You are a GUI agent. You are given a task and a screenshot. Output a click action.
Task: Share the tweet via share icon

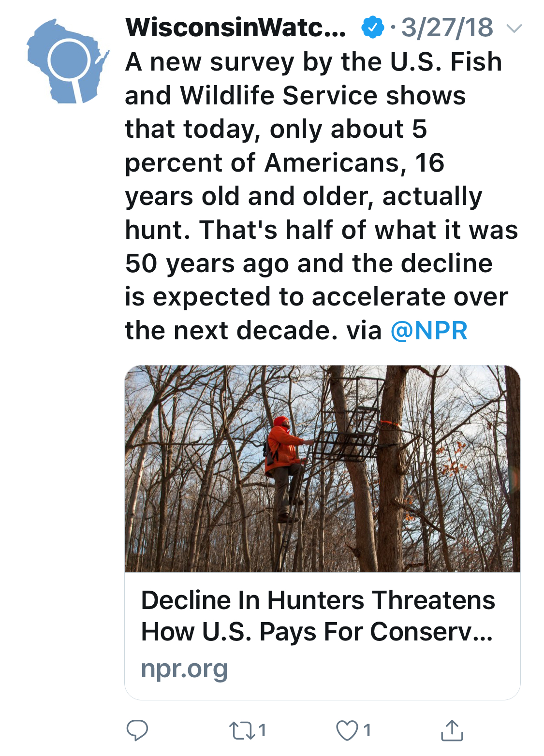tap(452, 730)
